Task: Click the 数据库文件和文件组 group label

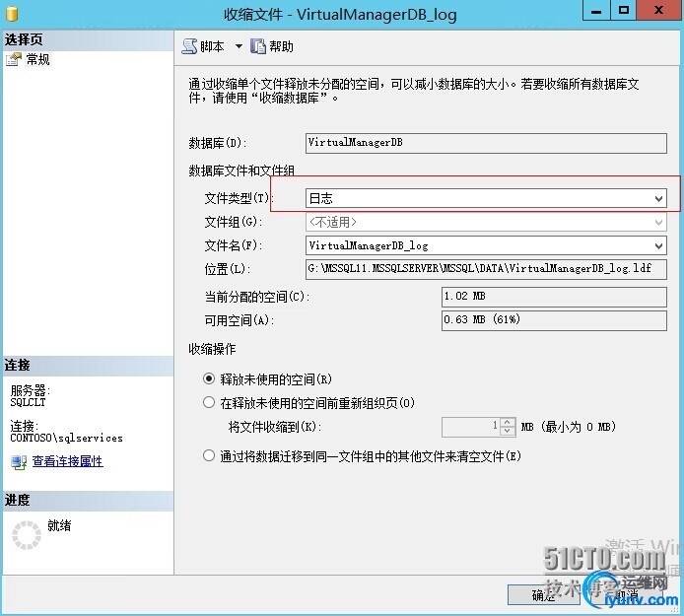Action: (241, 171)
